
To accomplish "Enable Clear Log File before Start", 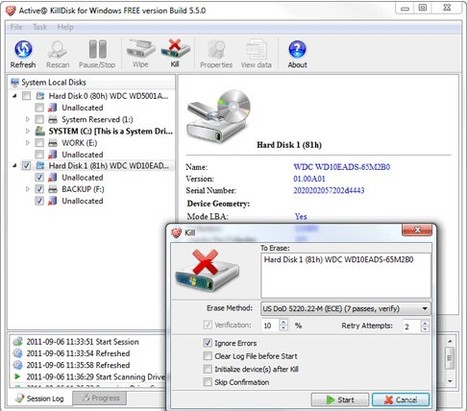I will pyautogui.click(x=207, y=356).
